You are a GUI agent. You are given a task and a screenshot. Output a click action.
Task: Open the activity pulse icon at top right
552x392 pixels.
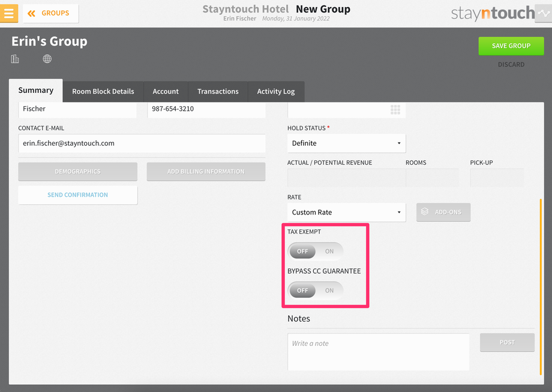tap(543, 13)
